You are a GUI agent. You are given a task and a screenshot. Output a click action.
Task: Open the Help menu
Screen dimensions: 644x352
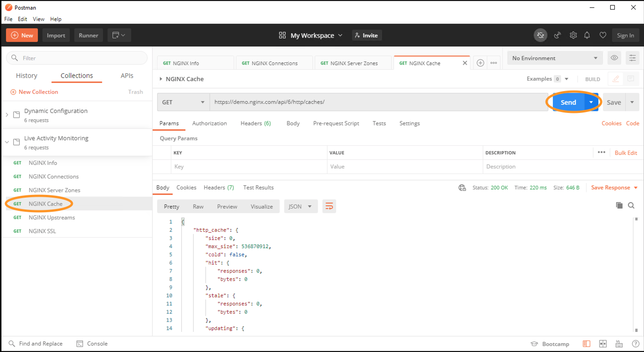coord(56,19)
